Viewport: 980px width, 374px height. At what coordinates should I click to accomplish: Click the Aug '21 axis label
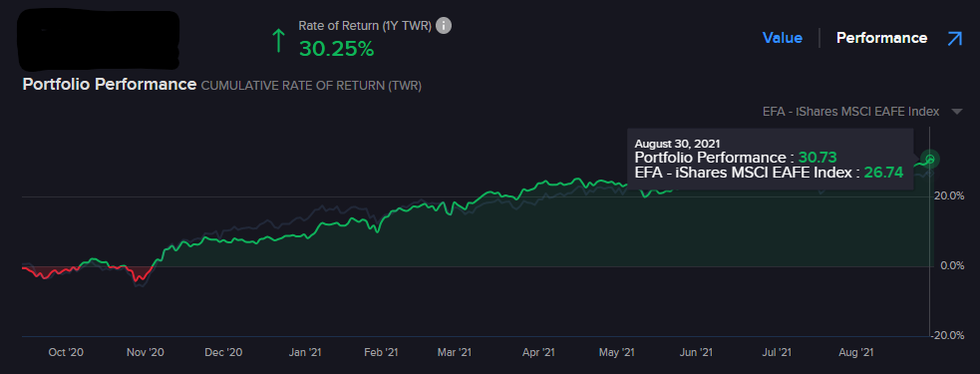(856, 353)
